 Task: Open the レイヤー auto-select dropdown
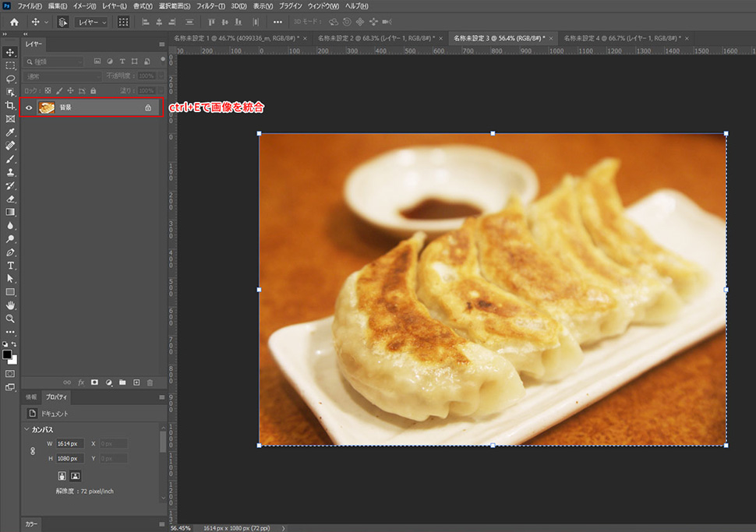[91, 22]
